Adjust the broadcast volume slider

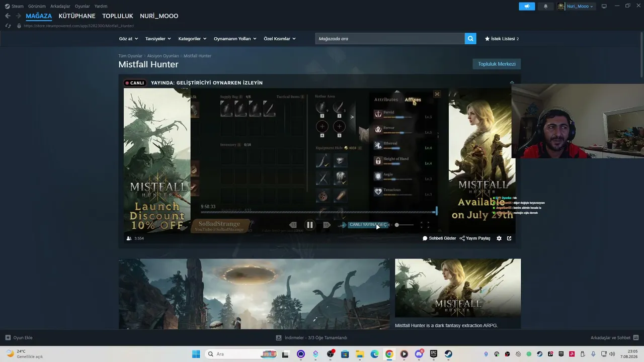coord(405,225)
